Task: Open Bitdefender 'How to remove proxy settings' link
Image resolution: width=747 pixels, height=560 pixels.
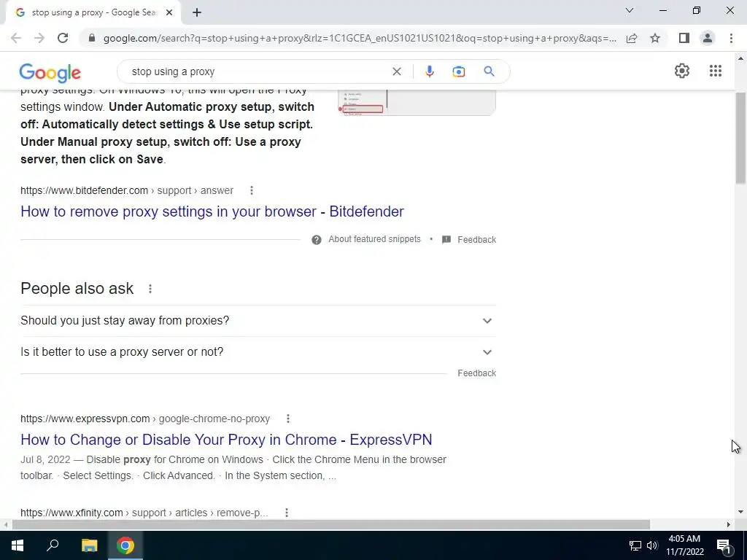Action: click(212, 211)
